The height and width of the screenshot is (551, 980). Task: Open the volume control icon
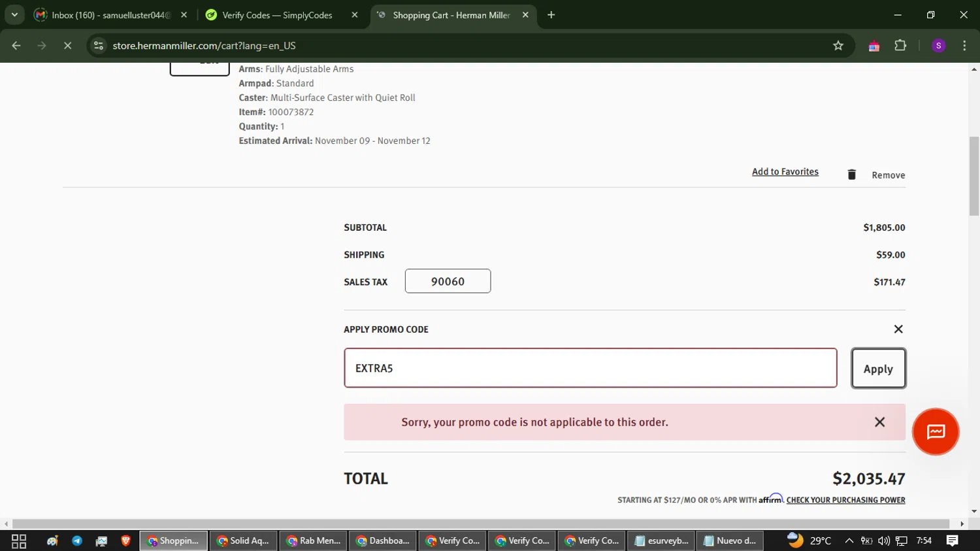pos(884,541)
